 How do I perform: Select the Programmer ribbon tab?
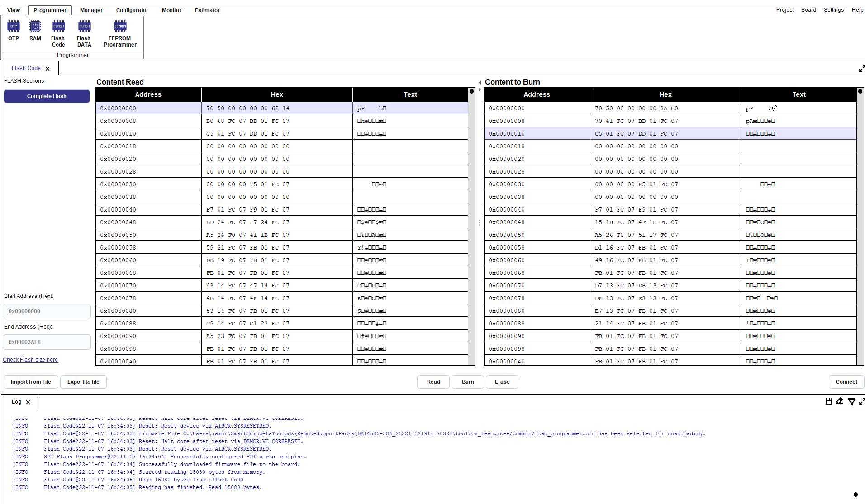pos(50,10)
